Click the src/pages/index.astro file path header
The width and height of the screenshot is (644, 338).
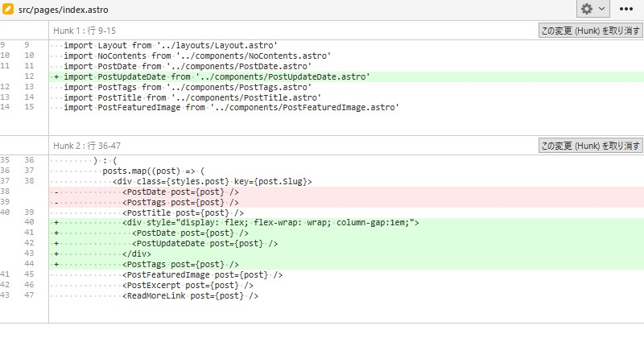pos(65,10)
